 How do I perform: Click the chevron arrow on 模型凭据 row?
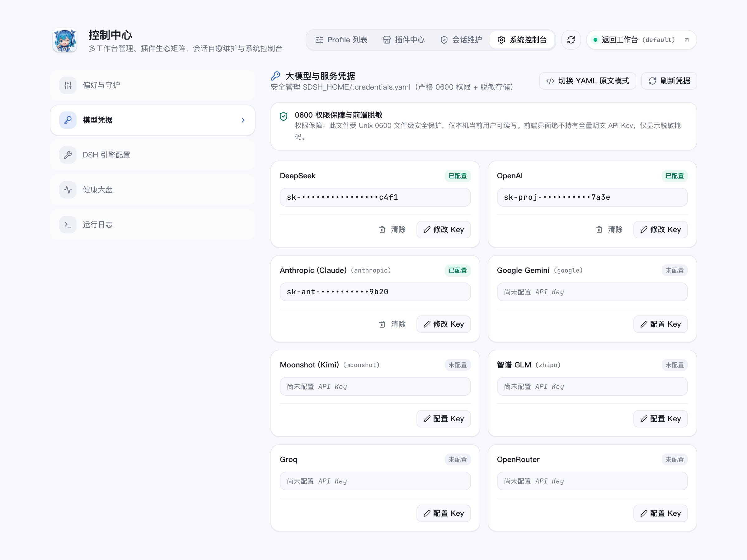243,120
